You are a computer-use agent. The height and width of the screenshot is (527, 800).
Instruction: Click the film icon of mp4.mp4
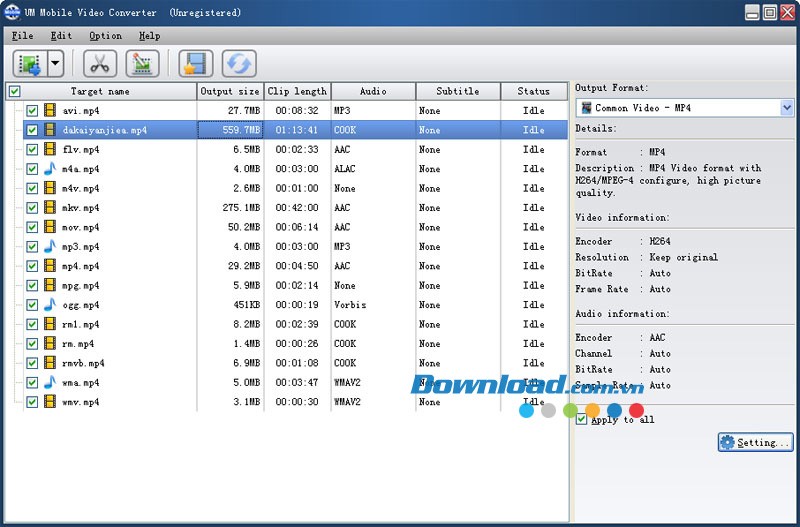50,265
